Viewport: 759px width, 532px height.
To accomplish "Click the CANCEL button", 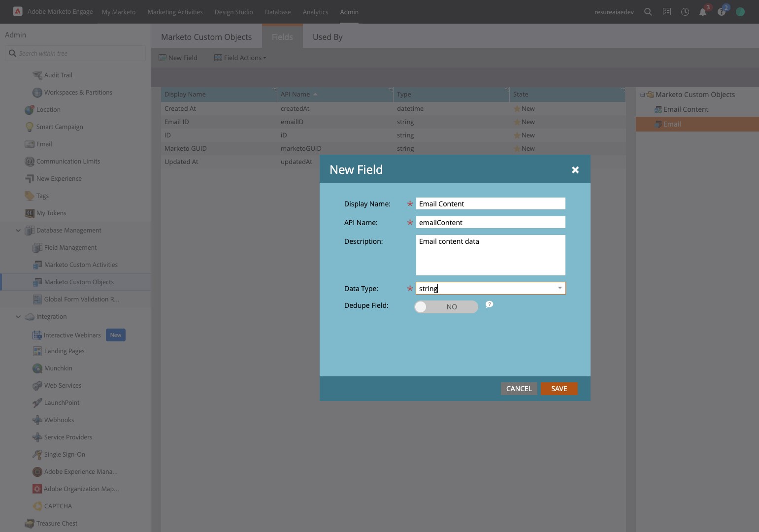I will 519,389.
